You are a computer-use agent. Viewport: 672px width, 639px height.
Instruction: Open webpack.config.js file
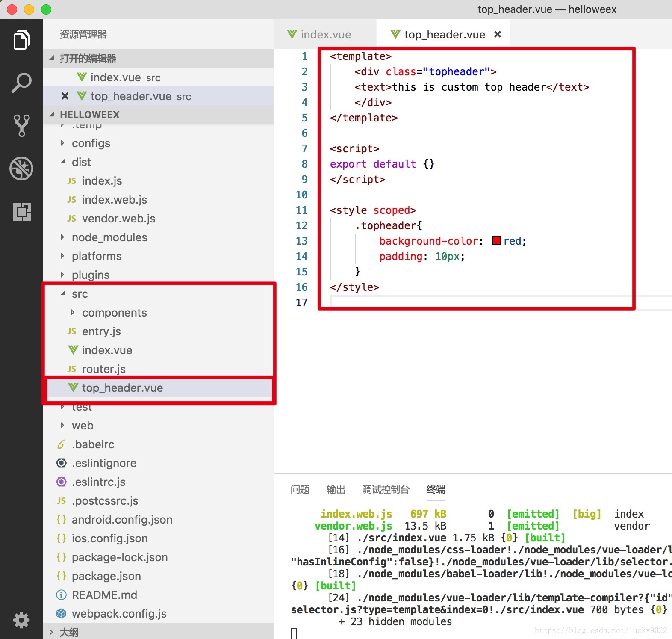pos(158,614)
